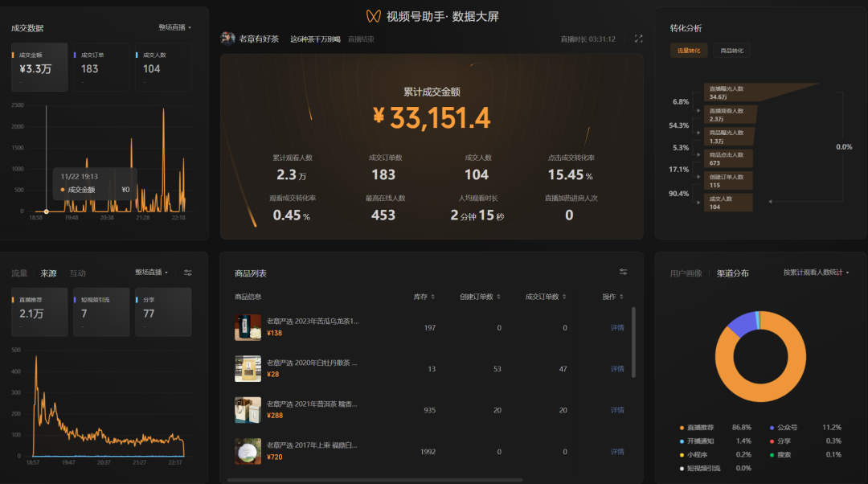
Task: Switch to the 商品转化 tab
Action: (x=731, y=51)
